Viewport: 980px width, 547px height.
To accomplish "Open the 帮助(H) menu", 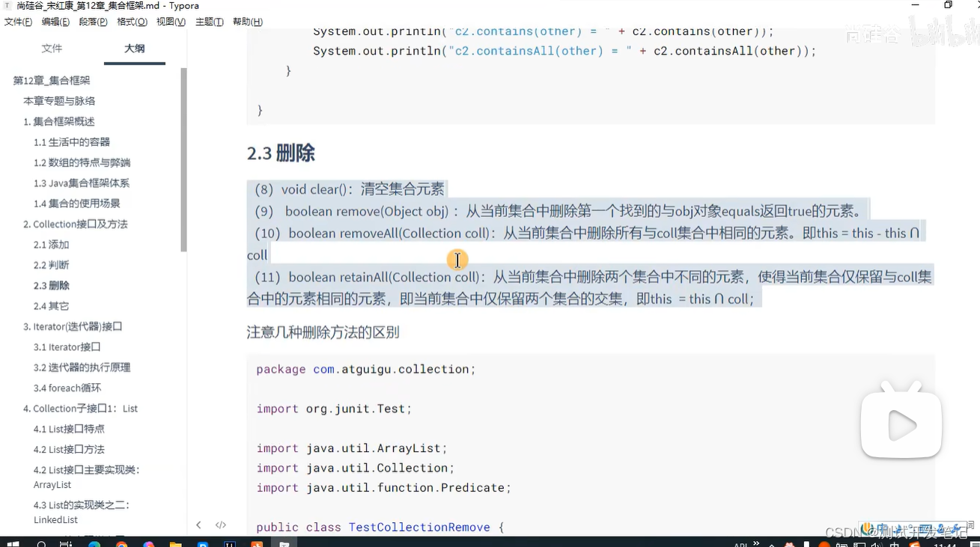I will (247, 22).
